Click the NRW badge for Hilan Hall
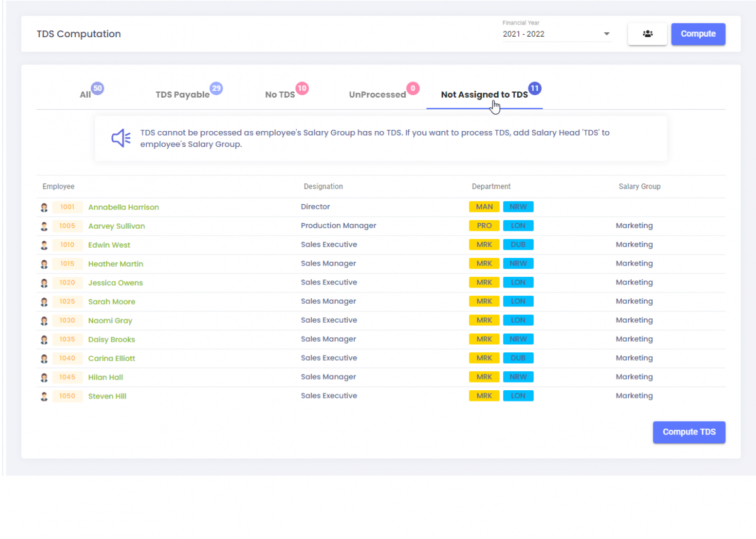Image resolution: width=756 pixels, height=539 pixels. pyautogui.click(x=518, y=376)
